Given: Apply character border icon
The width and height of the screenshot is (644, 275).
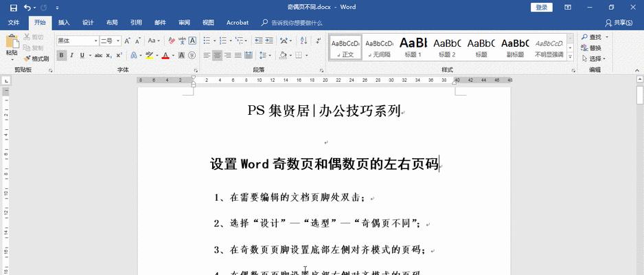Looking at the screenshot, I should tap(192, 41).
